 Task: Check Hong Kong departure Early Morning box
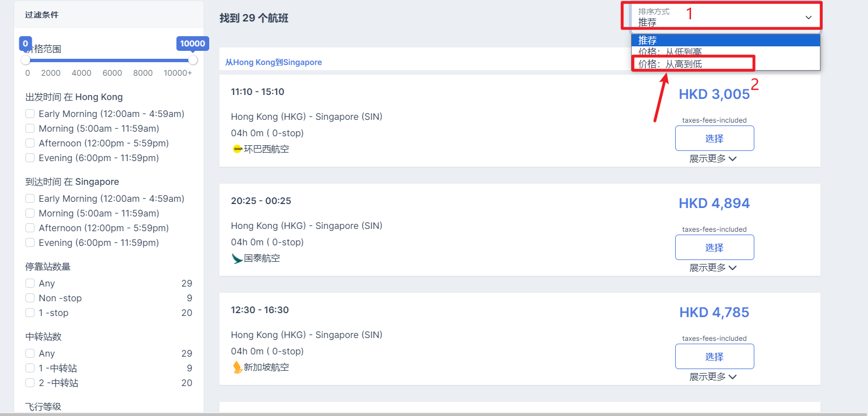(x=30, y=114)
